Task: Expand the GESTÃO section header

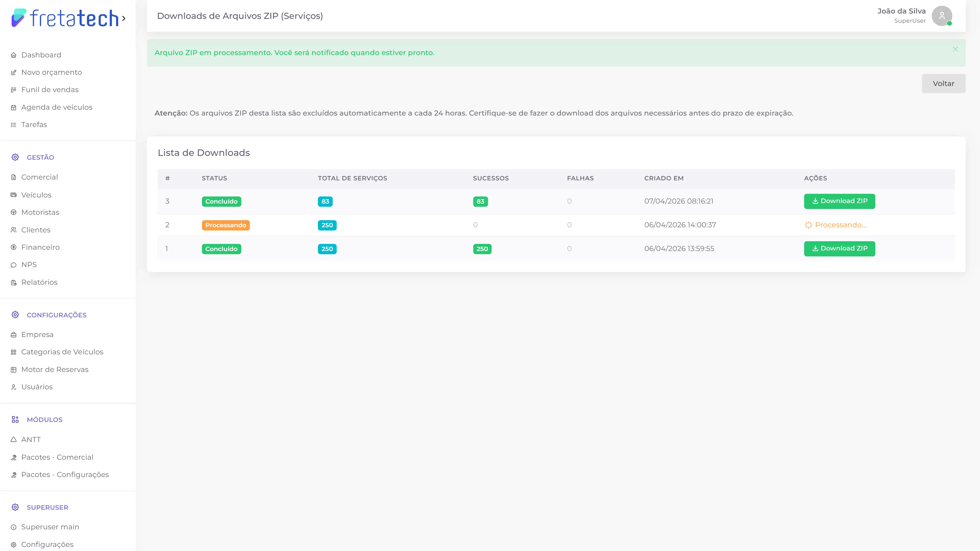Action: [x=40, y=157]
